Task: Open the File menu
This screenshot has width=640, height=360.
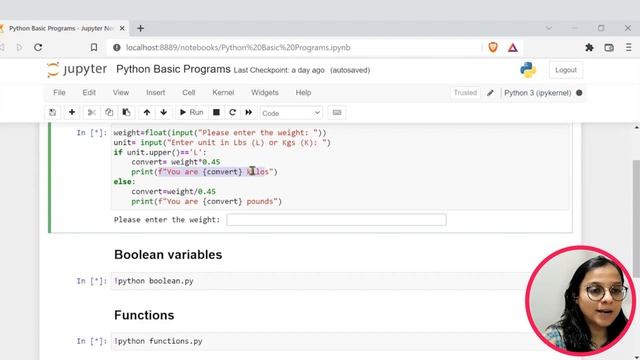Action: [x=59, y=93]
